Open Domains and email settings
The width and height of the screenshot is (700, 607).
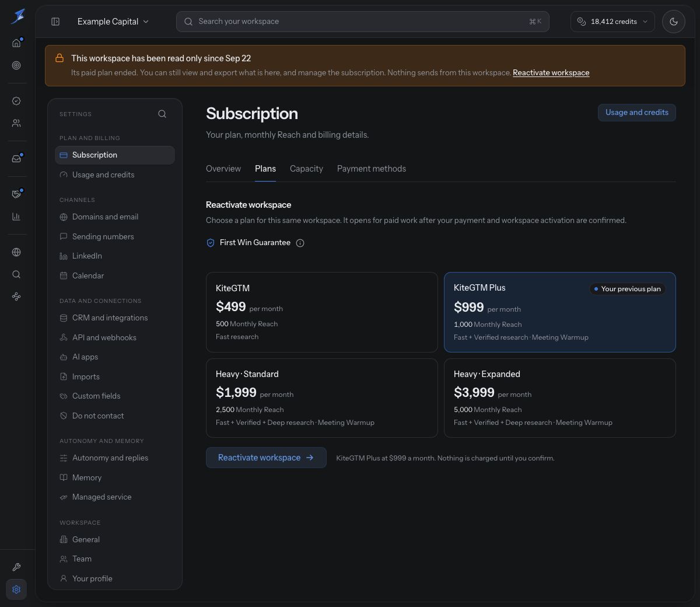point(115,217)
